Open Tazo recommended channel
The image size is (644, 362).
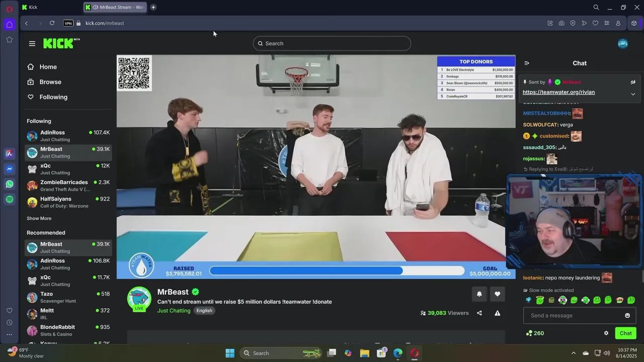click(68, 297)
